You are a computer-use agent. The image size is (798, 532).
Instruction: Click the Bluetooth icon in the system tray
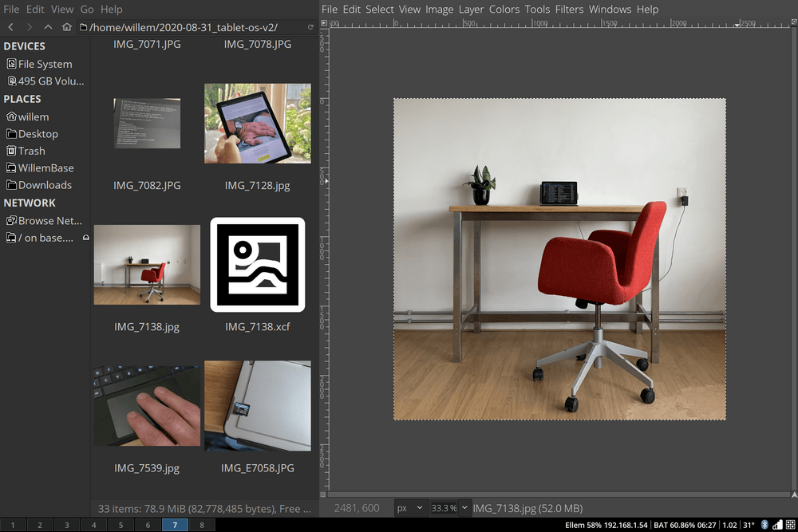(x=764, y=525)
